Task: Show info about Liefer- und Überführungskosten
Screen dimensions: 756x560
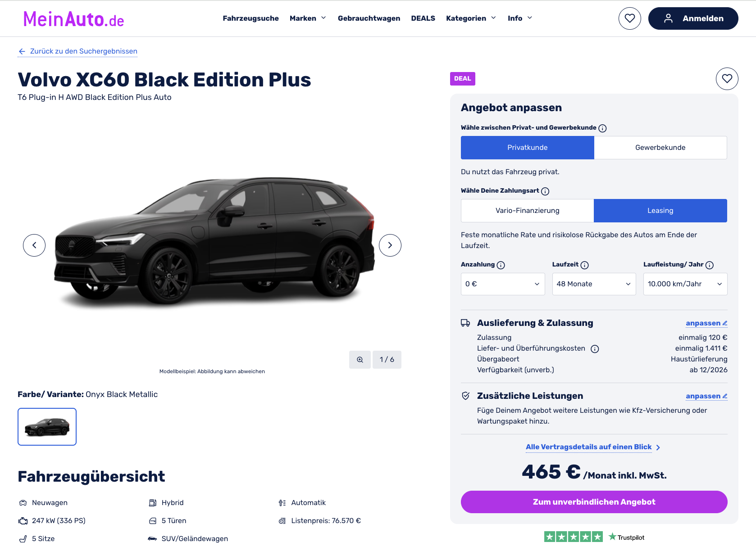Action: 595,349
